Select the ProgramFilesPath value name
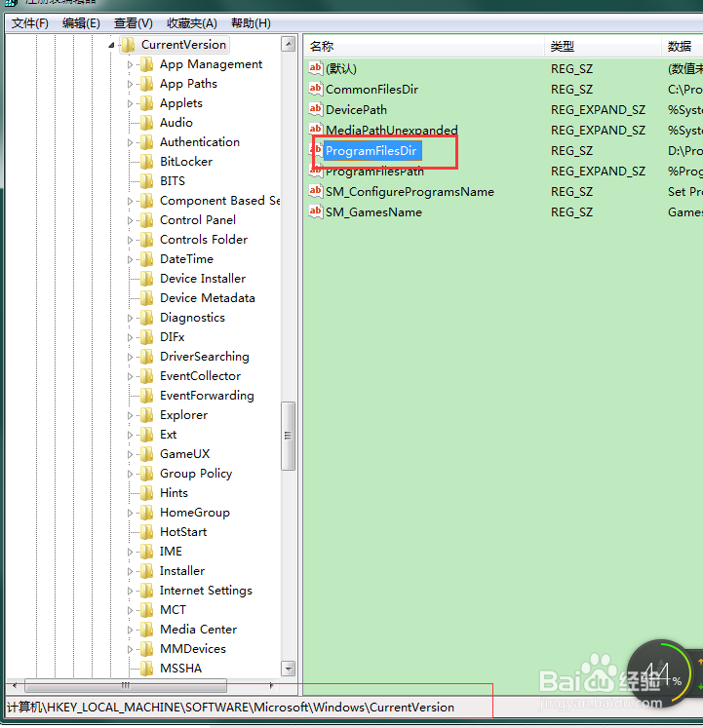This screenshot has height=728, width=703. [x=374, y=172]
